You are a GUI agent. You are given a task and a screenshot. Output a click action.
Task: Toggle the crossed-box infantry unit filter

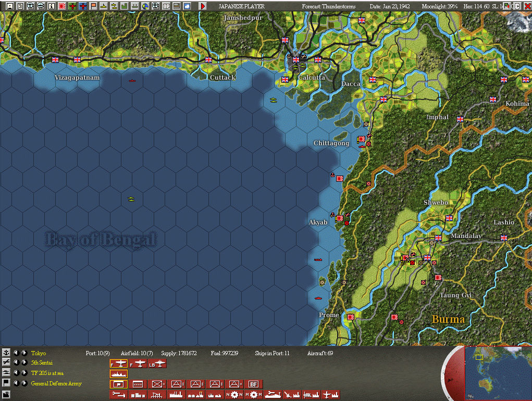click(157, 384)
